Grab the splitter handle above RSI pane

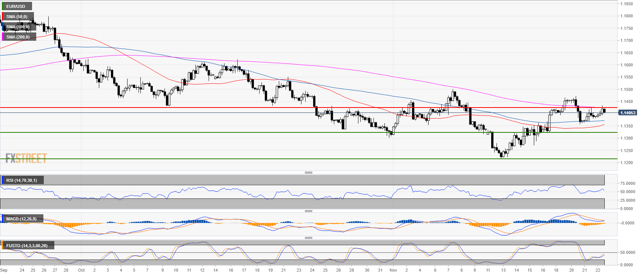click(308, 172)
